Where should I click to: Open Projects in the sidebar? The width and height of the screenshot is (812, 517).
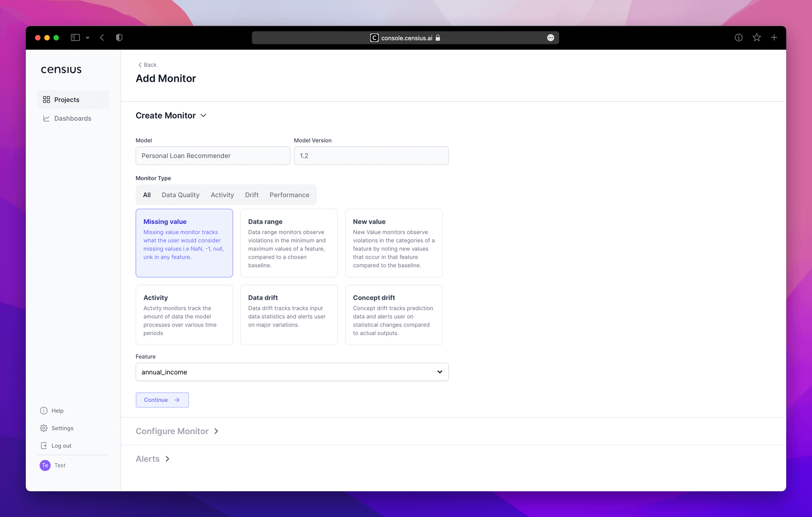tap(67, 100)
